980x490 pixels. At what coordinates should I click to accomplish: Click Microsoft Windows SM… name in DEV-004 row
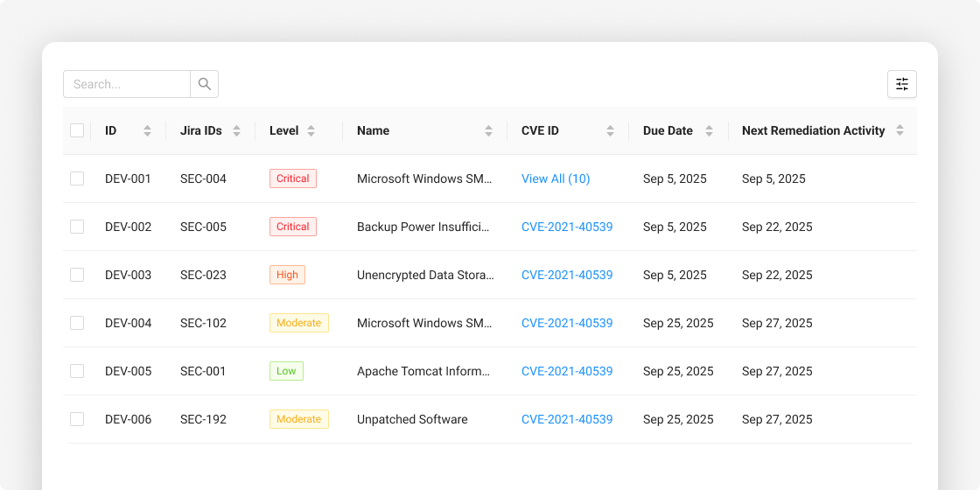[425, 323]
